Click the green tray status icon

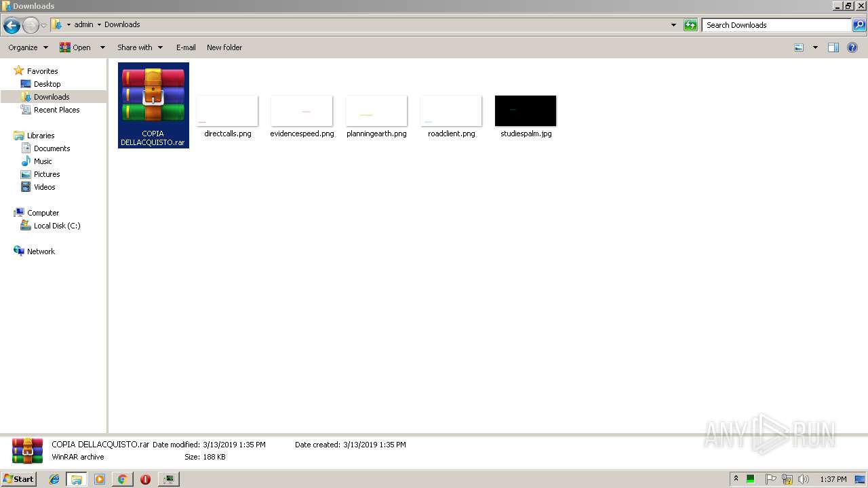(x=751, y=479)
